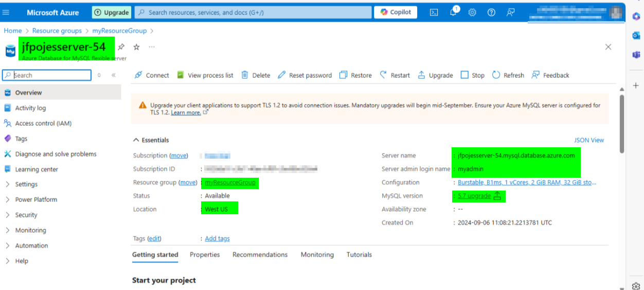This screenshot has height=290, width=644.
Task: Switch to the Monitoring tab
Action: (x=317, y=254)
